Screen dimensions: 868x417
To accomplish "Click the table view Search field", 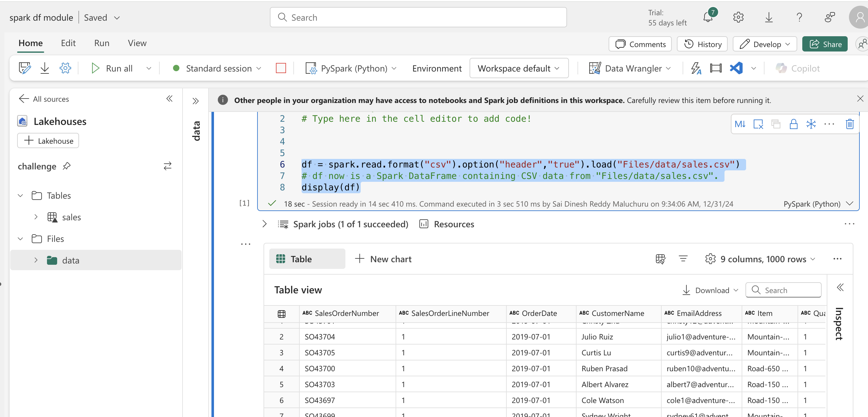I will (x=784, y=290).
